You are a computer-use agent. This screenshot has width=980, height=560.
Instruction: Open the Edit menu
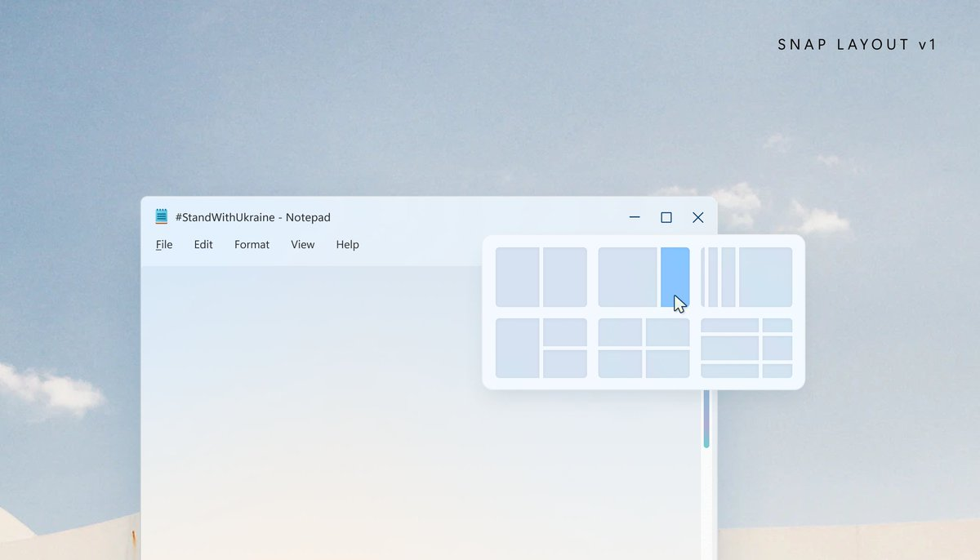203,245
